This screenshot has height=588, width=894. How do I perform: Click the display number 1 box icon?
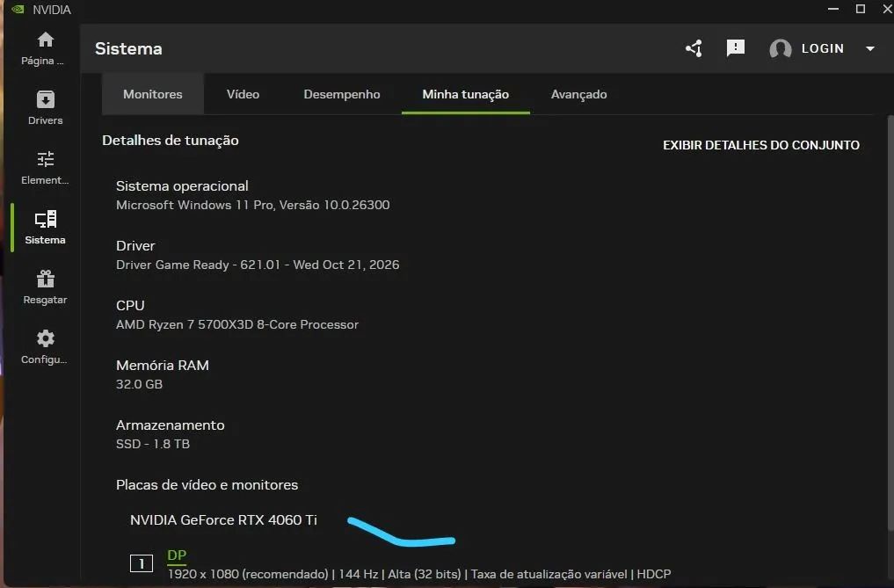[x=142, y=563]
